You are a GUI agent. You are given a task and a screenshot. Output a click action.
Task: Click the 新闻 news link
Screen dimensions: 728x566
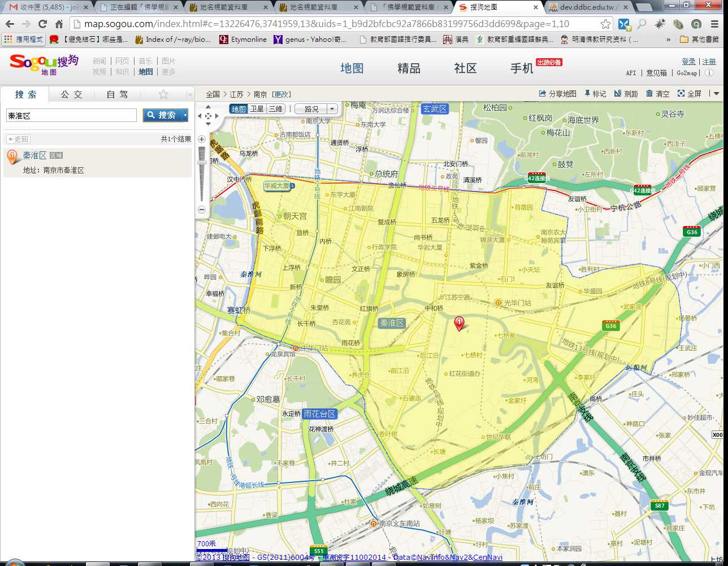coord(99,61)
